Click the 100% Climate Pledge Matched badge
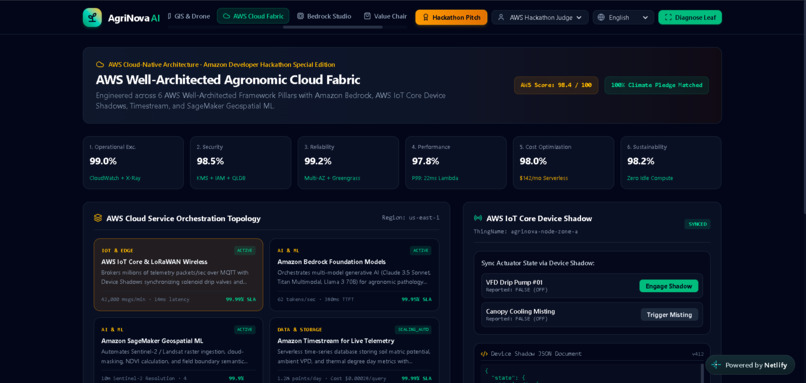Image resolution: width=806 pixels, height=383 pixels. [x=656, y=85]
